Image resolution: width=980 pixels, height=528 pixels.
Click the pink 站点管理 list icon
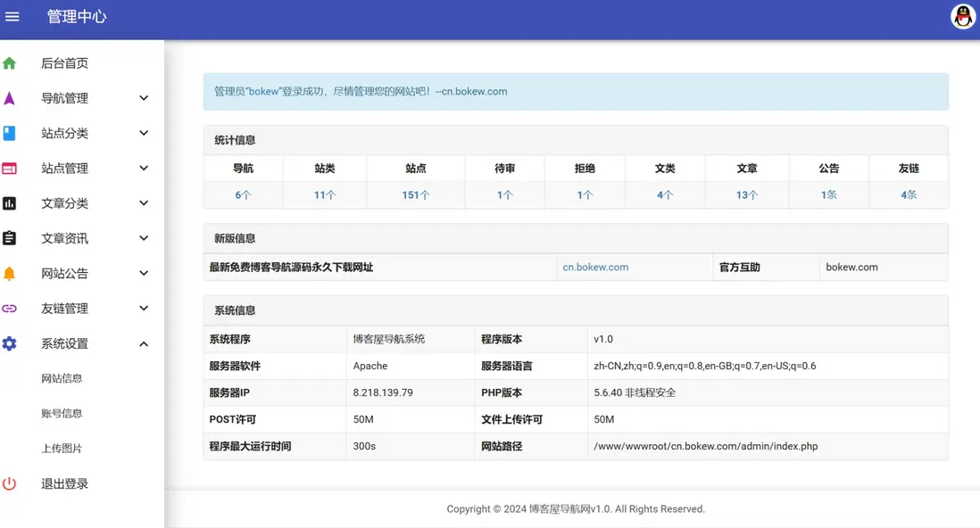8,168
